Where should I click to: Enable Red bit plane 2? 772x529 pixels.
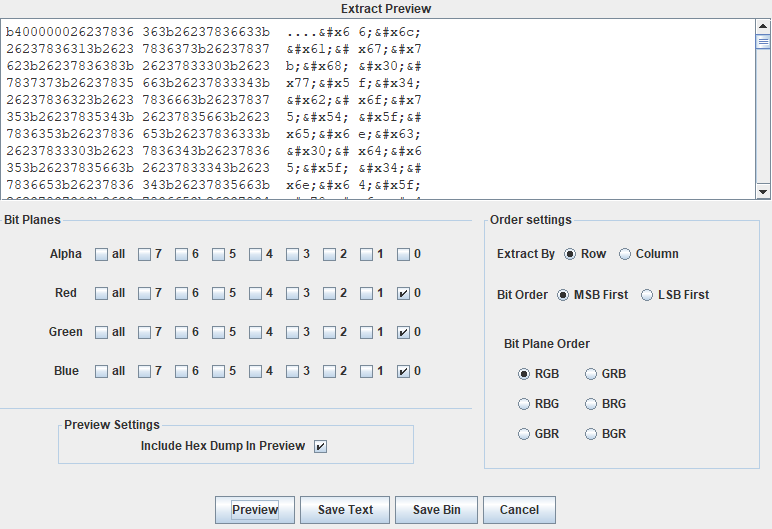[329, 294]
